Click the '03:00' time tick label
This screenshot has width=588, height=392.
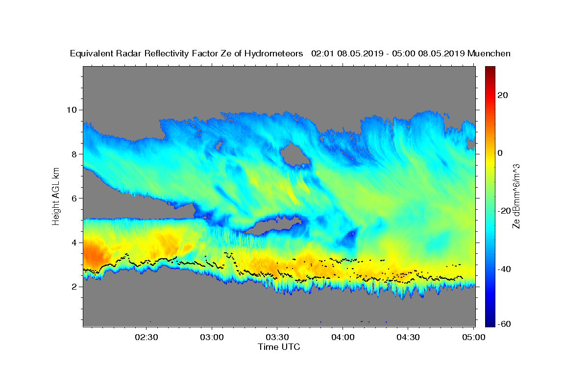coord(212,337)
